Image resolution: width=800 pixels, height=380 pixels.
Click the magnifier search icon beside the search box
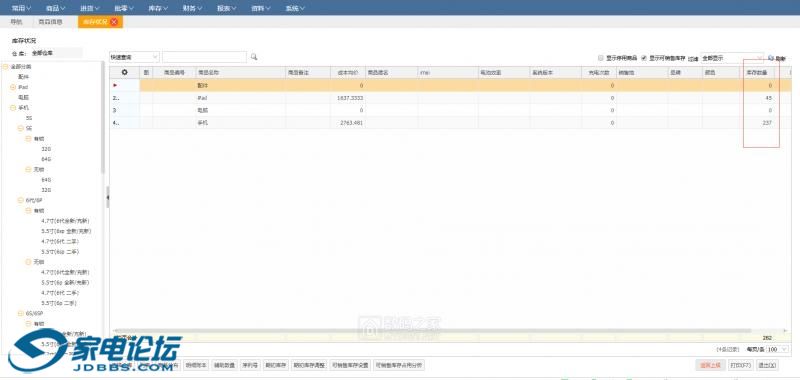click(x=254, y=57)
